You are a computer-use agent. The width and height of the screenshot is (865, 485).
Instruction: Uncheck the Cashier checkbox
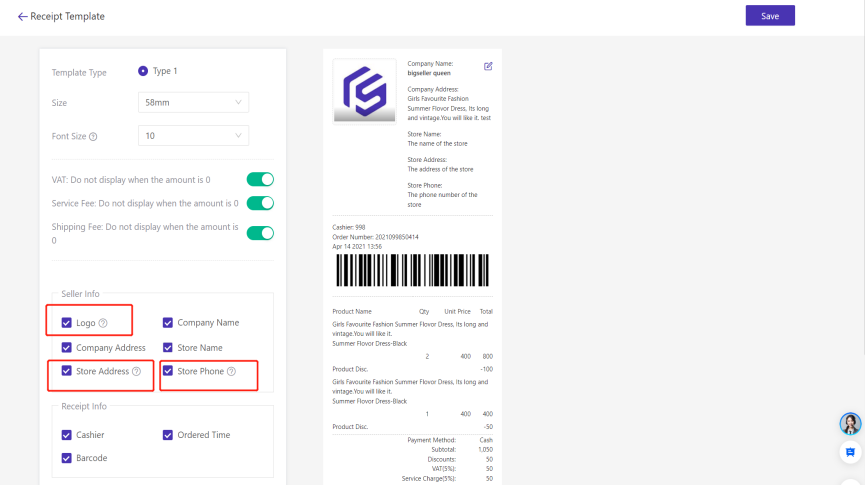67,435
